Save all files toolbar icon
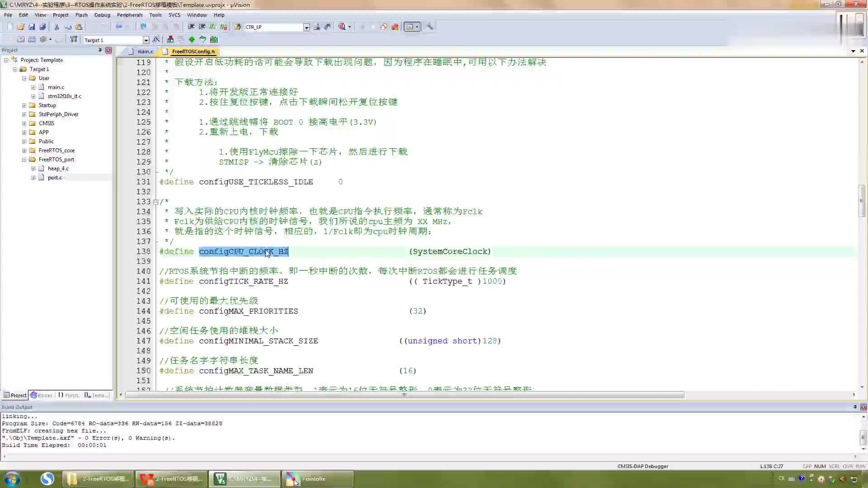Image resolution: width=868 pixels, height=488 pixels. (42, 27)
